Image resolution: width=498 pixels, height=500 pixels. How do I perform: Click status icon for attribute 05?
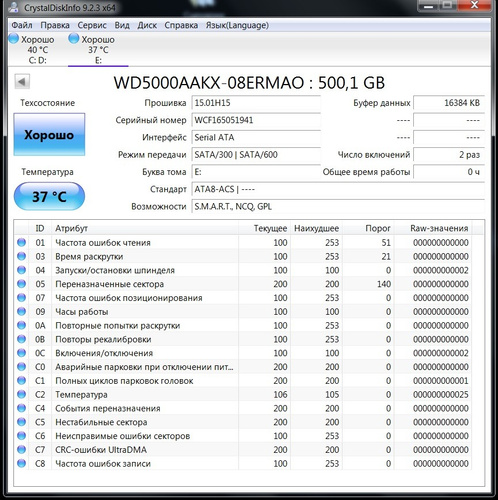tap(22, 284)
